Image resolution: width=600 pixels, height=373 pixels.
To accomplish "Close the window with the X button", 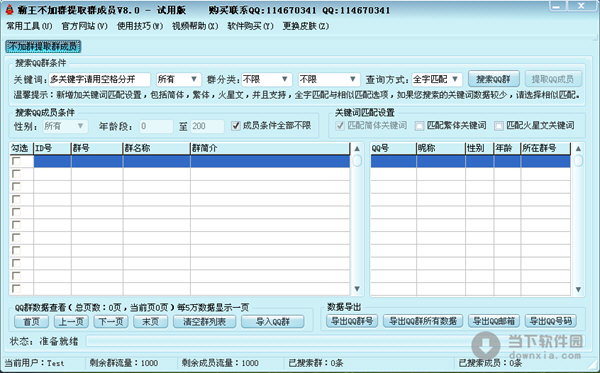I will [581, 7].
